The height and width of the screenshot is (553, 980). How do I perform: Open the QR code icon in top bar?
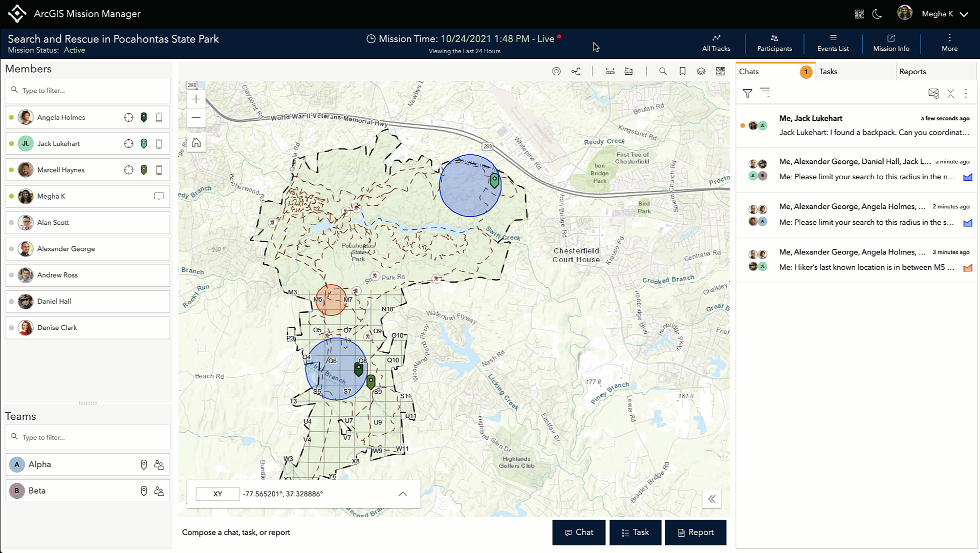pos(859,14)
